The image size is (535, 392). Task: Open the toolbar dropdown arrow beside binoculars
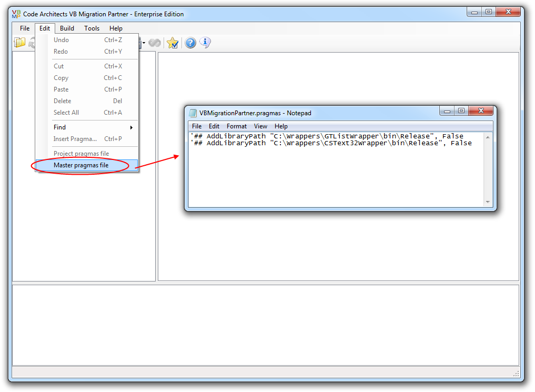tap(144, 43)
